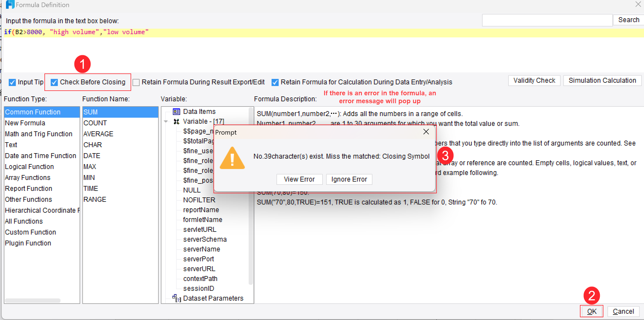Collapse the Variable - [17] tree node
Screen dimensions: 644x320
coord(166,122)
